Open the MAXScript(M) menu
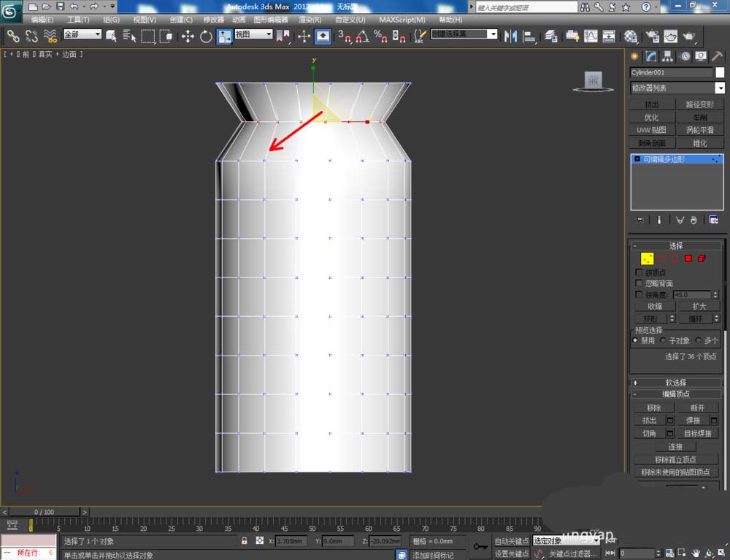 [x=402, y=20]
